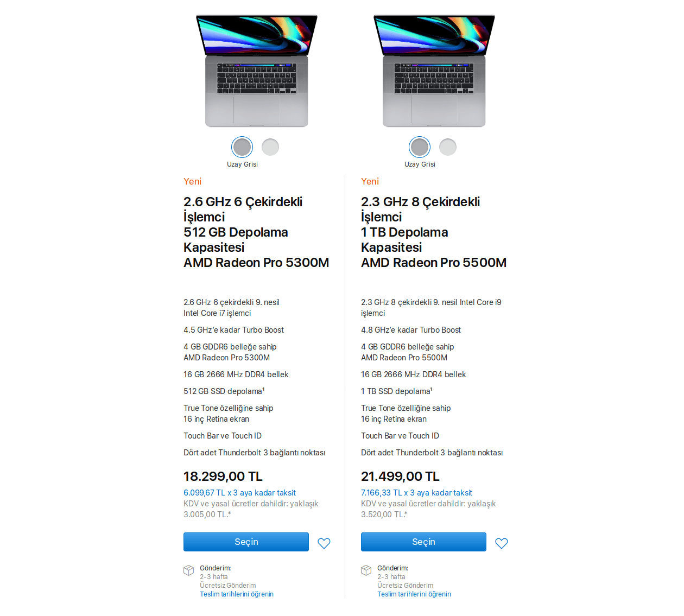Select Silver color swatch for 2.6 GHz model
684x616 pixels.
[x=270, y=147]
